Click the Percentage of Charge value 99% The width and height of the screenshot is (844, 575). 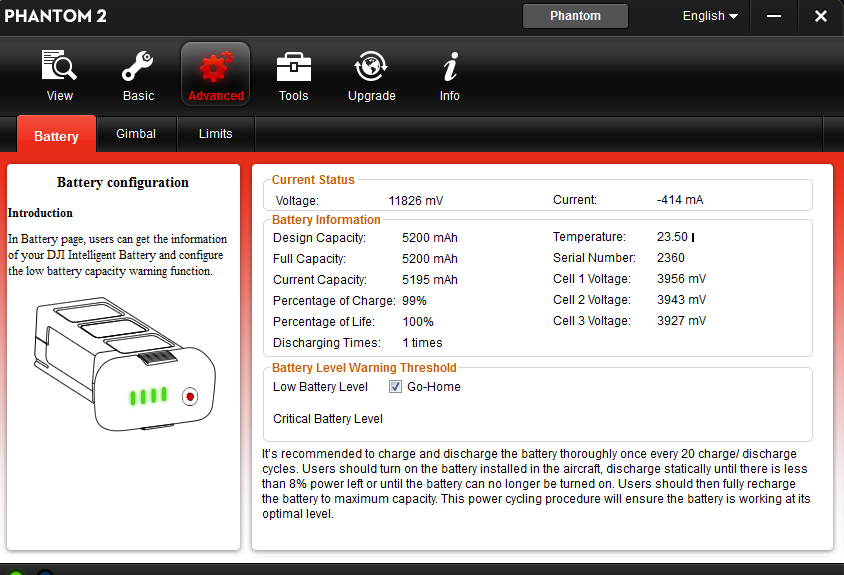pyautogui.click(x=414, y=301)
